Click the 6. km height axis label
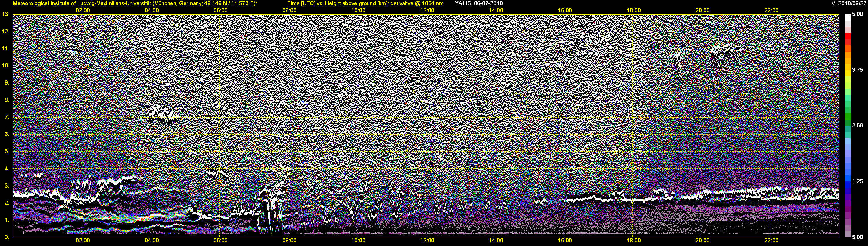Screen dimensions: 868x246 (7, 134)
